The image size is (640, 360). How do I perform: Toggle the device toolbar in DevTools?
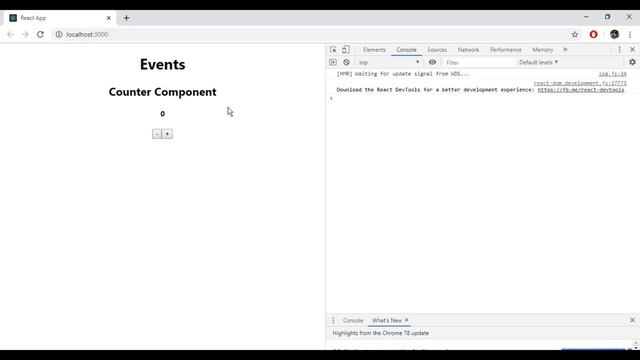[x=346, y=49]
